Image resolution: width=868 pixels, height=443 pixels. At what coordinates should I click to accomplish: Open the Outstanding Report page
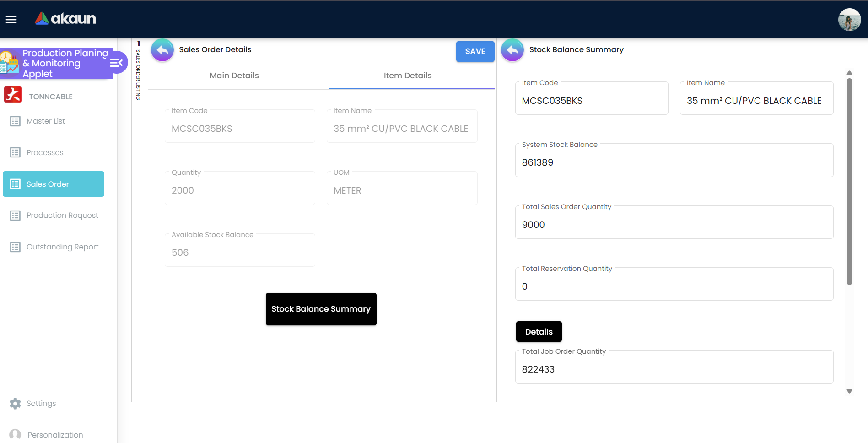62,247
